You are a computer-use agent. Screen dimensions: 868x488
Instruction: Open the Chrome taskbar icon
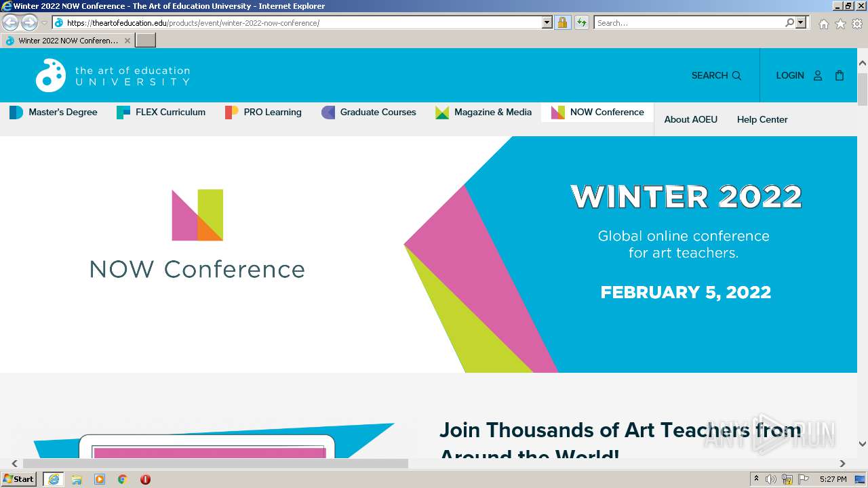(123, 479)
